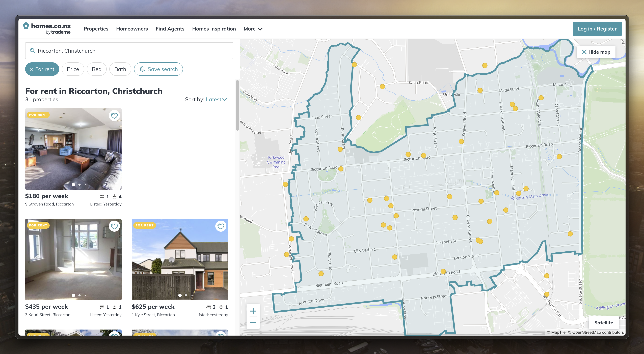Click map pin on Straven Road
644x354 pixels.
[x=461, y=141]
